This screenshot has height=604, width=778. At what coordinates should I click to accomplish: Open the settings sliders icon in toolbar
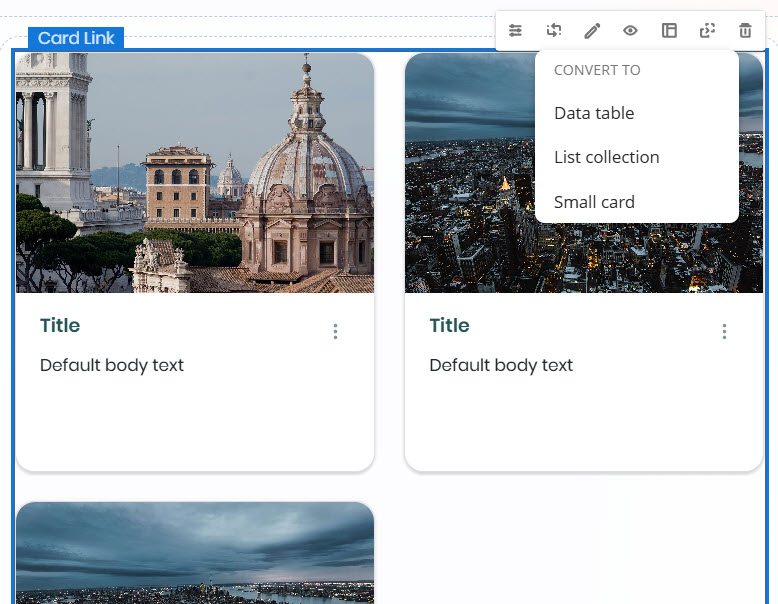point(515,31)
